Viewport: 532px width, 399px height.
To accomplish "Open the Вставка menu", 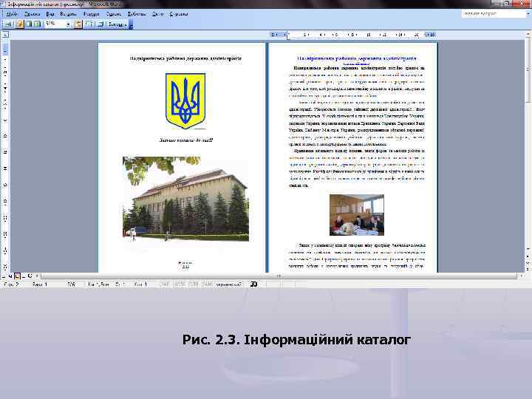I will pos(68,14).
